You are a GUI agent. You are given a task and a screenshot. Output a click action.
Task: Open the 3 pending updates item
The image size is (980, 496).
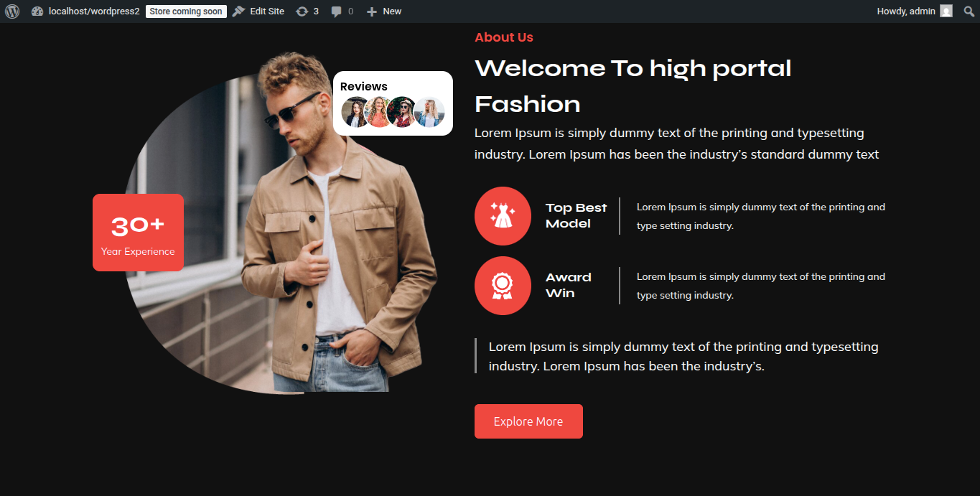pos(307,11)
